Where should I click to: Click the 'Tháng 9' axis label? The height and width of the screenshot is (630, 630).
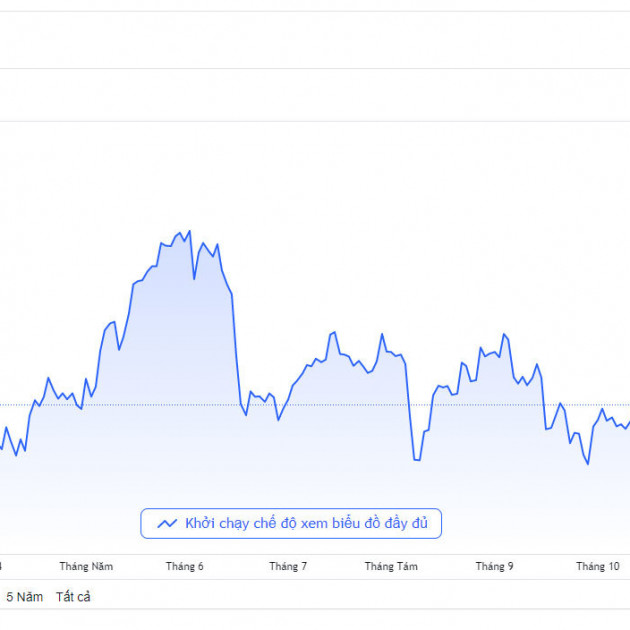[x=494, y=566]
